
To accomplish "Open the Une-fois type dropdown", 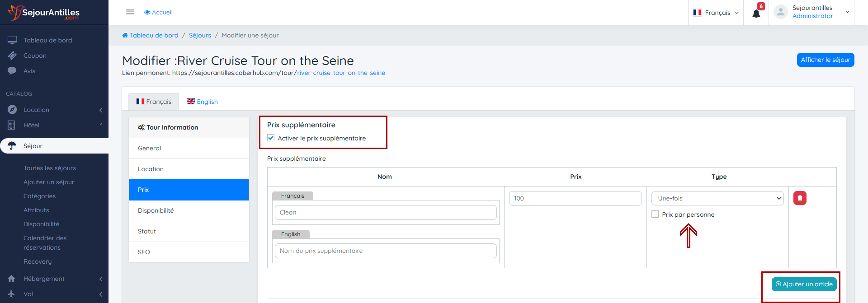I will pyautogui.click(x=717, y=198).
